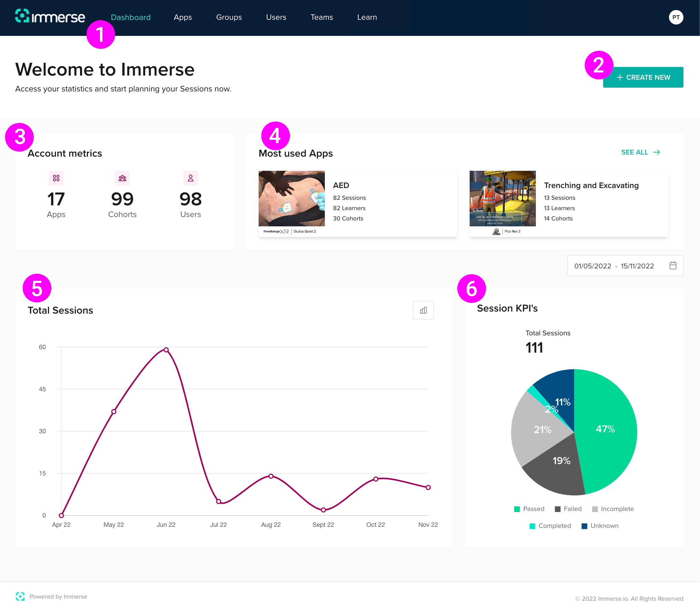Click the Immerse logo in header
This screenshot has height=610, width=700.
(x=50, y=17)
